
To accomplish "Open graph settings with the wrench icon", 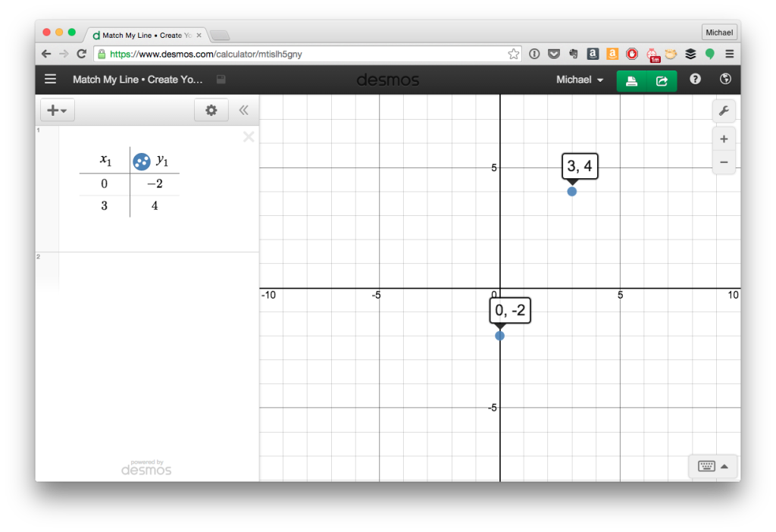I will tap(724, 111).
